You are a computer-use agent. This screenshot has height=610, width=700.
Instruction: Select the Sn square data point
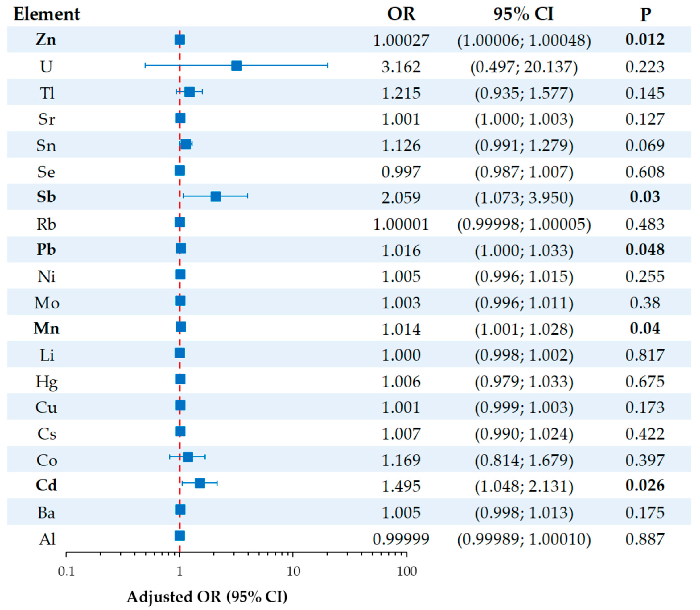(x=186, y=144)
